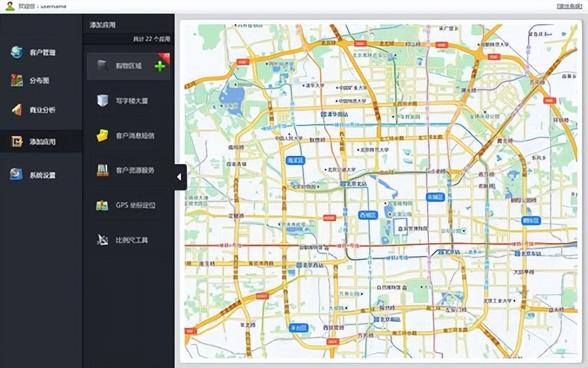
Task: Open the 客户资源服务 icon
Action: pyautogui.click(x=102, y=170)
